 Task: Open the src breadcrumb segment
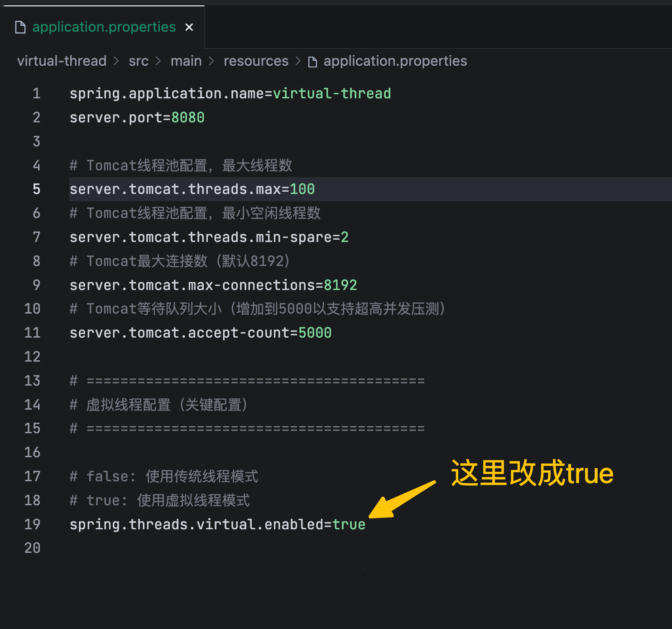tap(139, 61)
